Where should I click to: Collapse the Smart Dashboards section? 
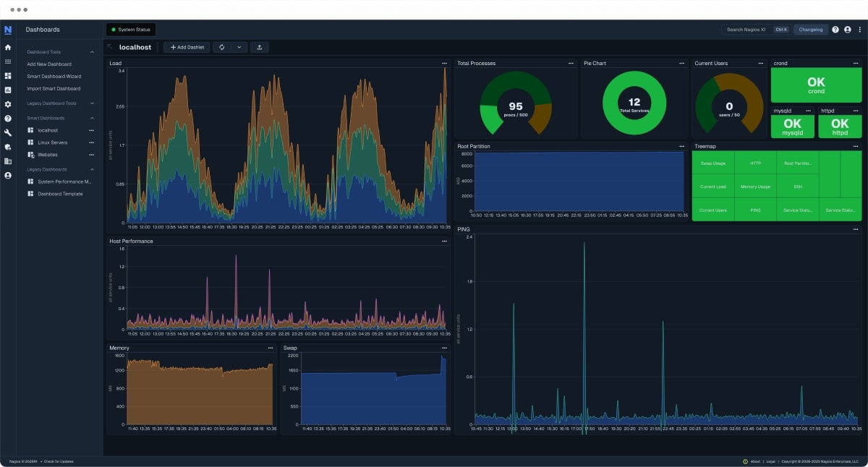coord(92,118)
